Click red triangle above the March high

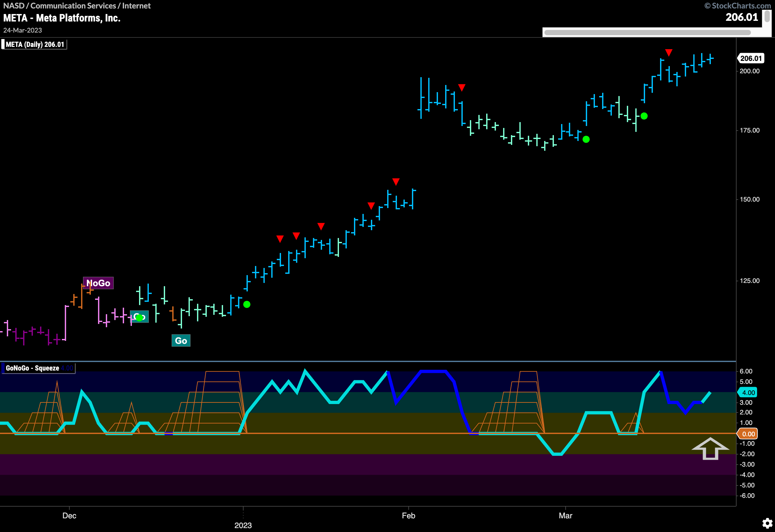pos(669,53)
